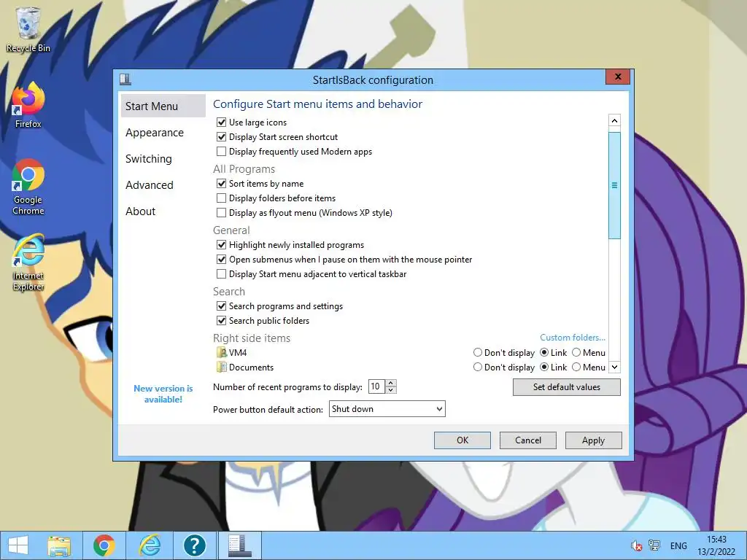Click the OK button
This screenshot has height=560, width=747.
point(462,440)
